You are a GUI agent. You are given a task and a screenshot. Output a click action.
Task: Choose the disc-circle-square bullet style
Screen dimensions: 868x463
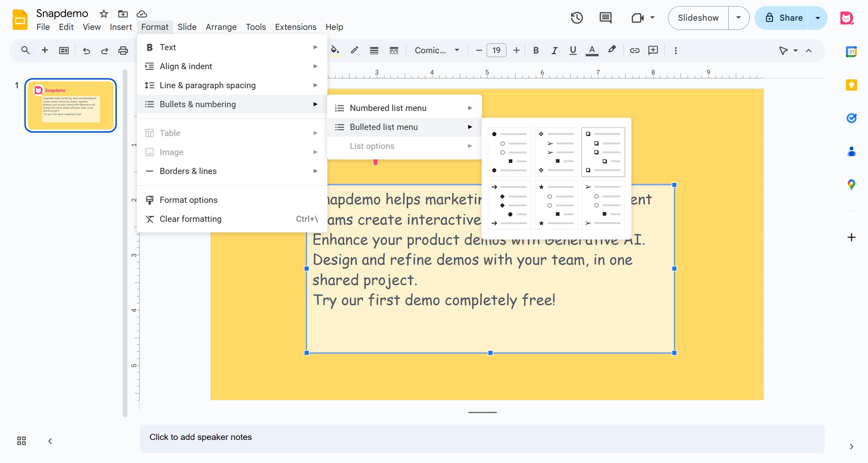(x=509, y=152)
